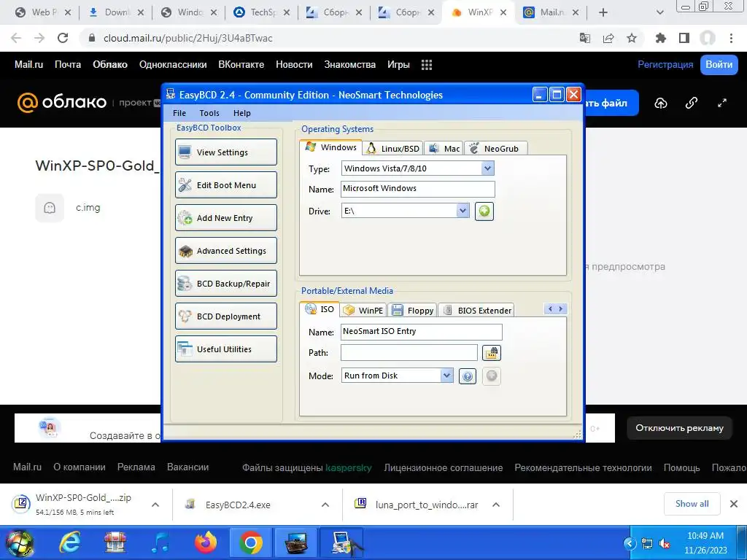Image resolution: width=747 pixels, height=560 pixels.
Task: Expand the Drive dropdown showing E:\
Action: point(462,211)
